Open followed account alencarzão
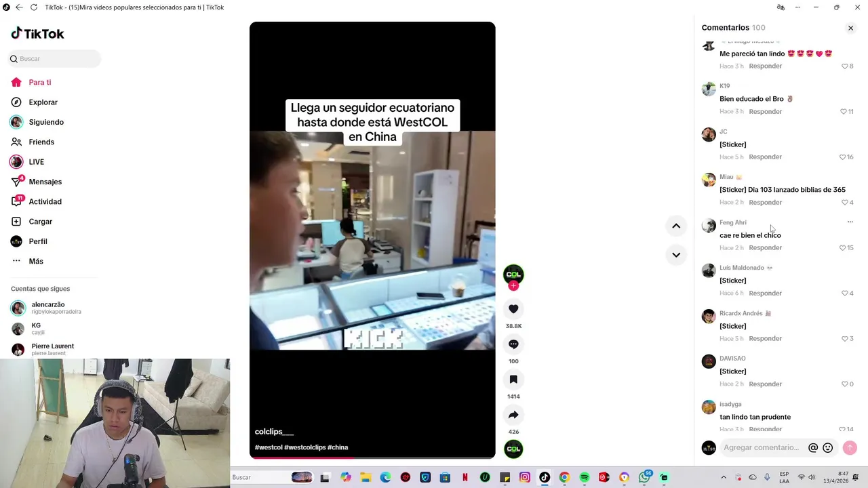This screenshot has height=488, width=868. (x=46, y=308)
